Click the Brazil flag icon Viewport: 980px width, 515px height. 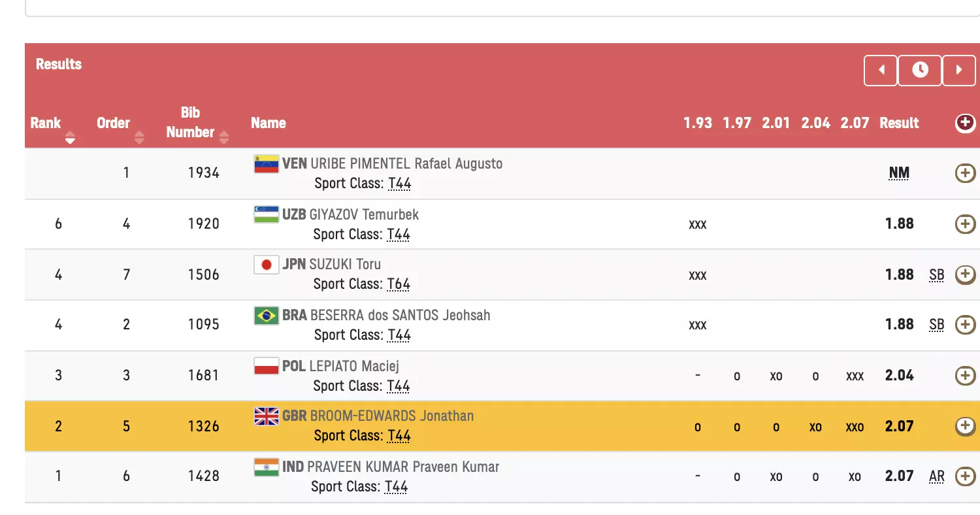[x=266, y=316]
